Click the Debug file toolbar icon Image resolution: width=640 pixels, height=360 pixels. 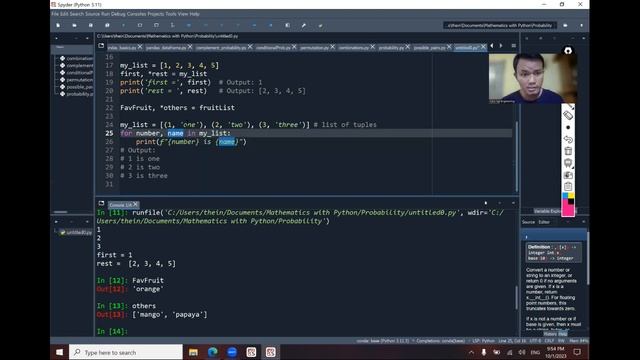tap(189, 25)
